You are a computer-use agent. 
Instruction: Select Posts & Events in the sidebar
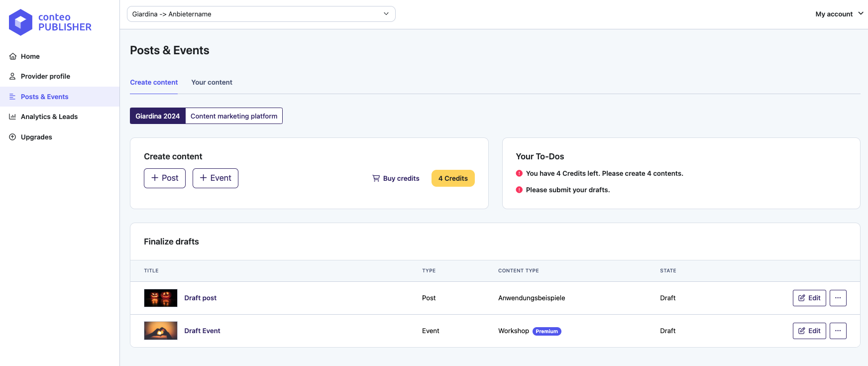click(60, 97)
